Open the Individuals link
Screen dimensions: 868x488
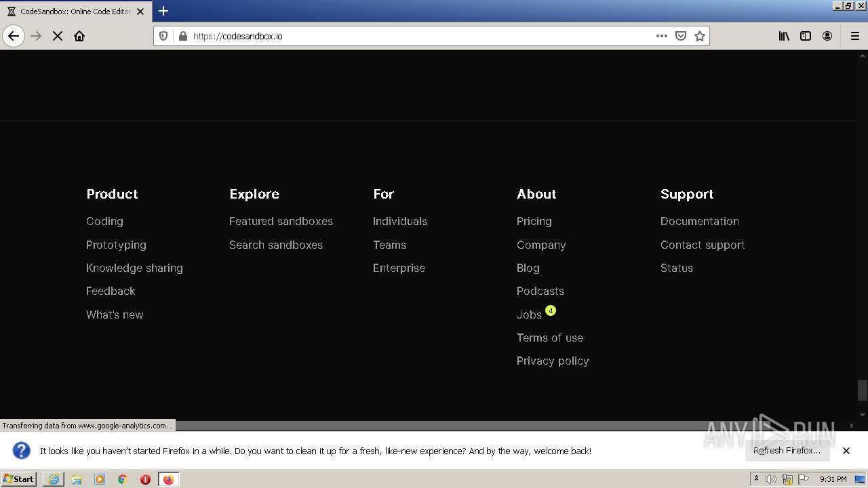point(400,221)
